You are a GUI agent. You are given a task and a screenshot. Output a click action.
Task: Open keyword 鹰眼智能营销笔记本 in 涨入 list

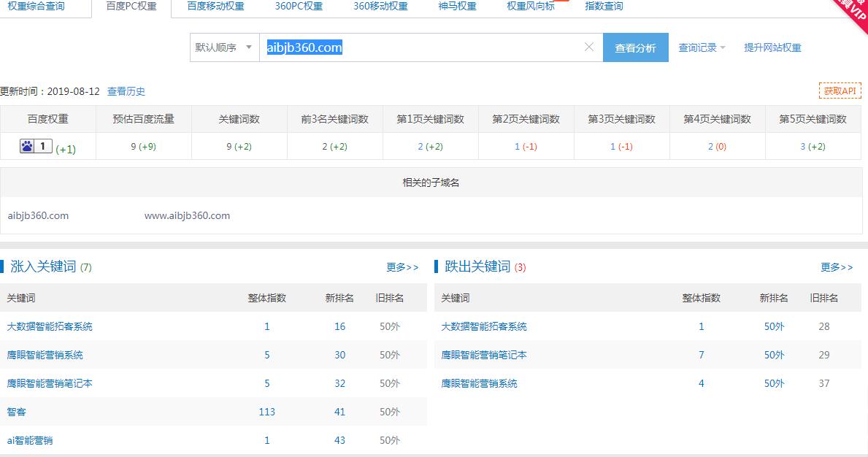[49, 383]
